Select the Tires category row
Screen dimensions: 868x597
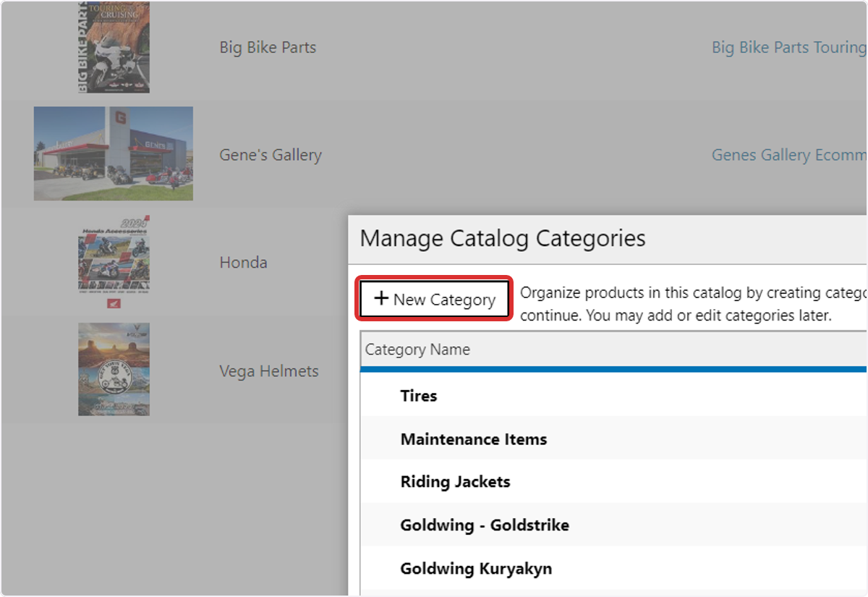[613, 396]
